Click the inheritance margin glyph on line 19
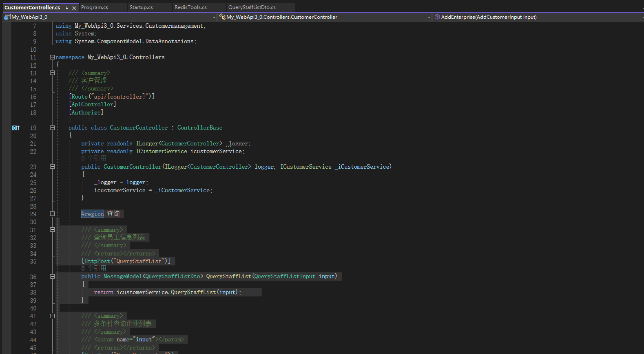The height and width of the screenshot is (354, 644). [16, 128]
